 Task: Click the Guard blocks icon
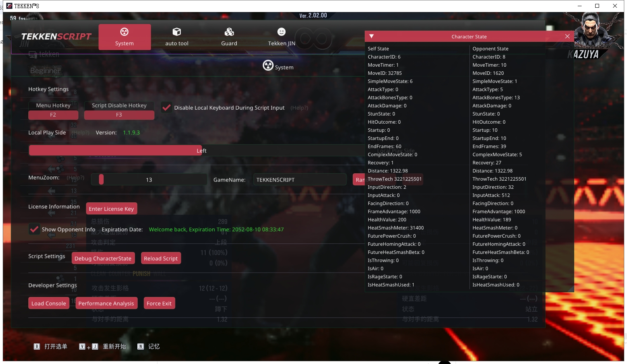(x=229, y=32)
